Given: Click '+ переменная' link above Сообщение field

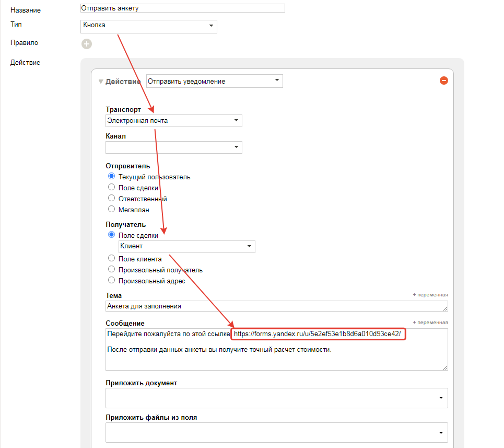Looking at the screenshot, I should [430, 323].
